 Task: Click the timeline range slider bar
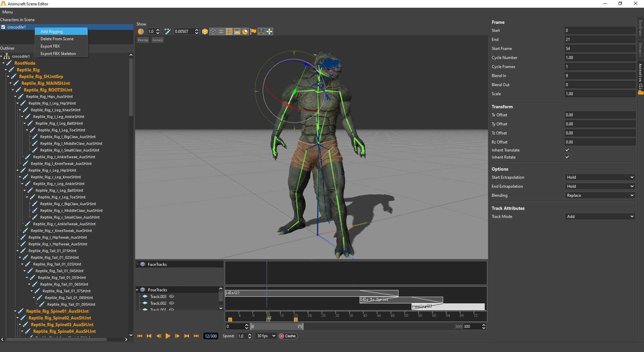point(277,327)
